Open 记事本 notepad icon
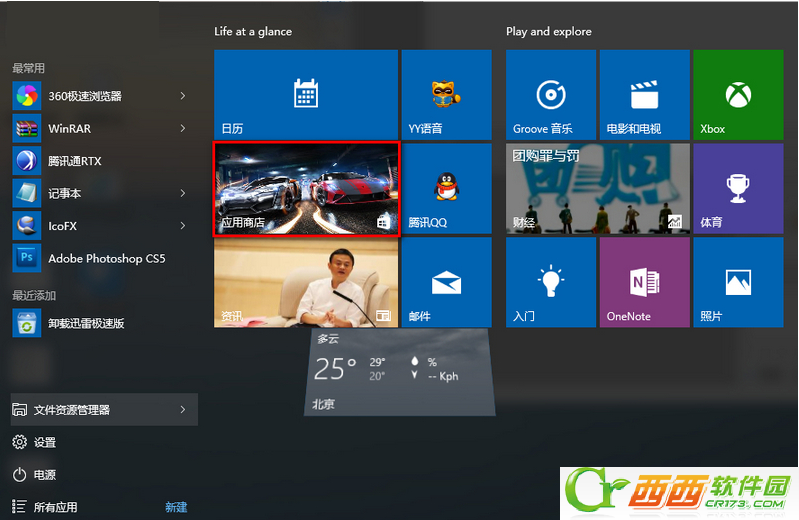The image size is (799, 520). click(x=26, y=193)
